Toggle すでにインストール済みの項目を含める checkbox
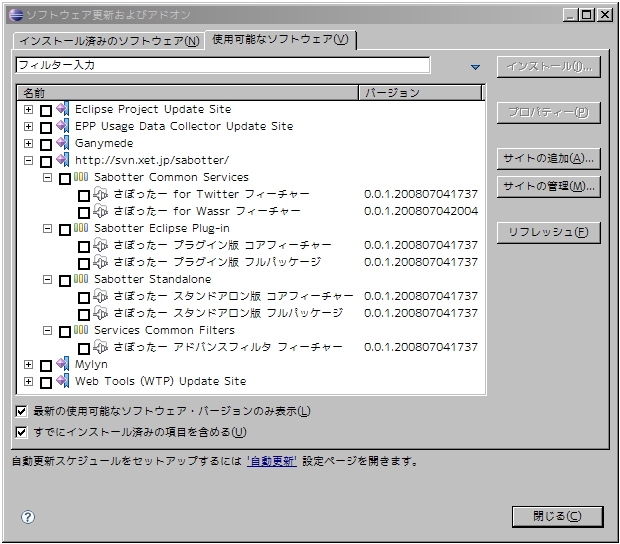This screenshot has height=544, width=620. click(21, 432)
